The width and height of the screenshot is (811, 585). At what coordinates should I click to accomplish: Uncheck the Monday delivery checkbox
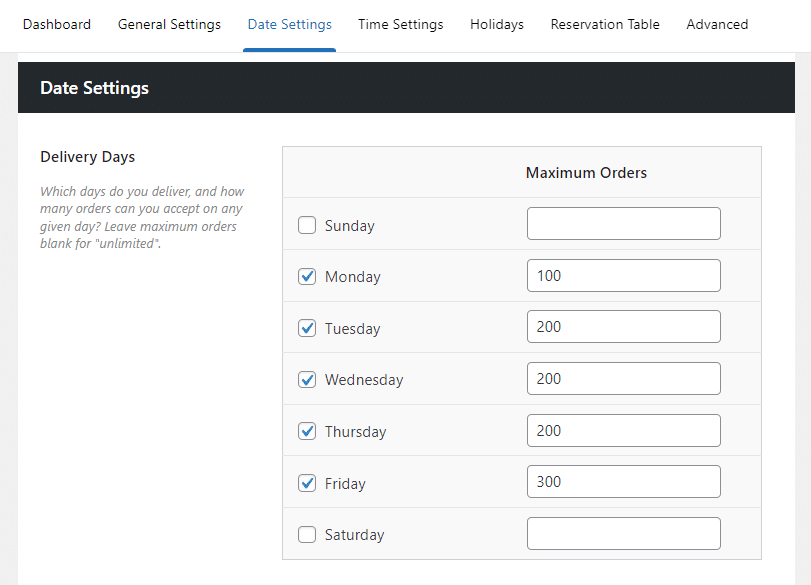tap(307, 277)
